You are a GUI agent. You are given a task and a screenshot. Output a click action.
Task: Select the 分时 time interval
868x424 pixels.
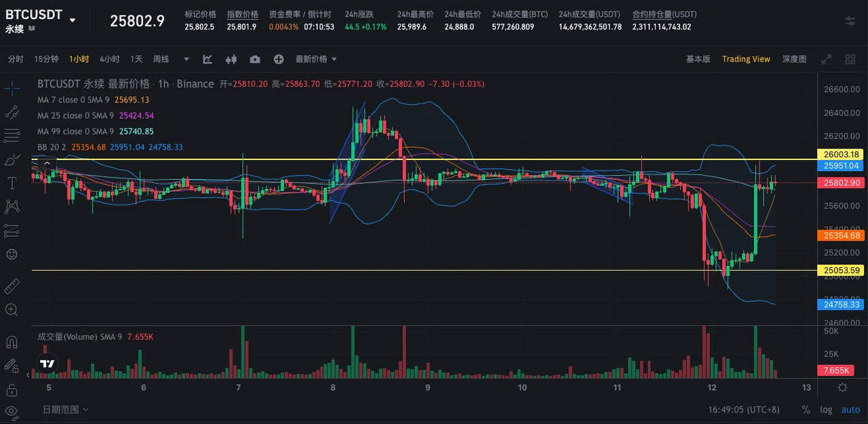click(x=16, y=60)
